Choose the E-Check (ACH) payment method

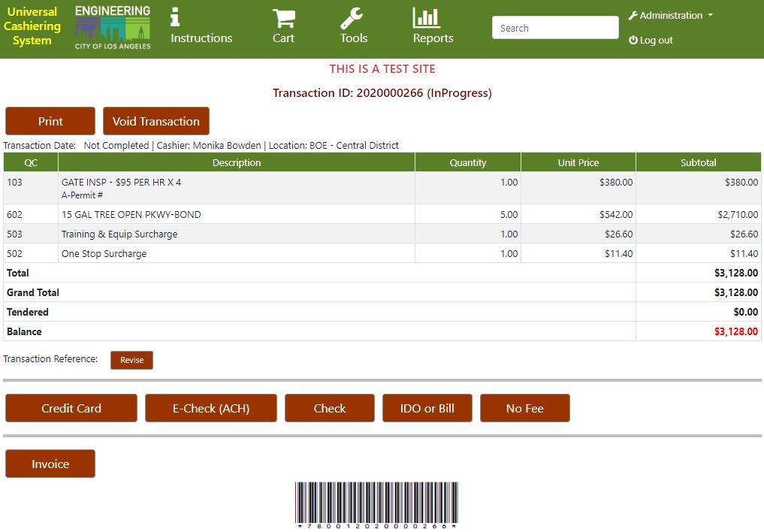pos(210,408)
